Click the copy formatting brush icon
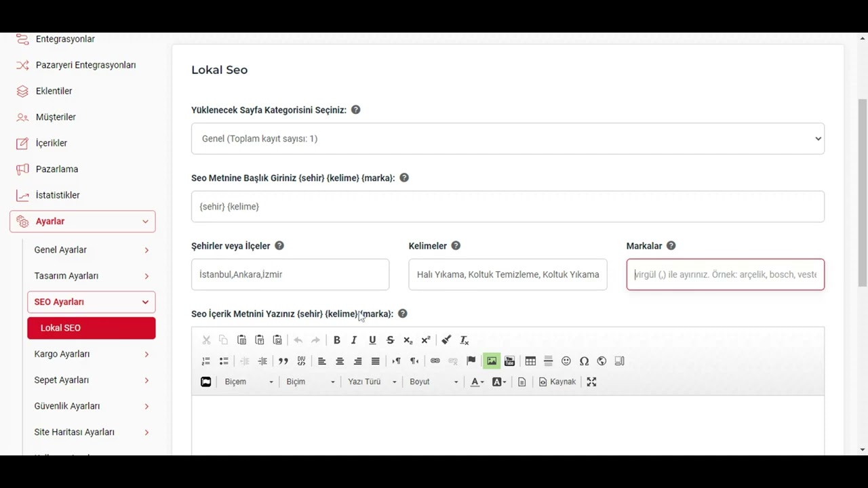This screenshot has height=488, width=868. [446, 340]
